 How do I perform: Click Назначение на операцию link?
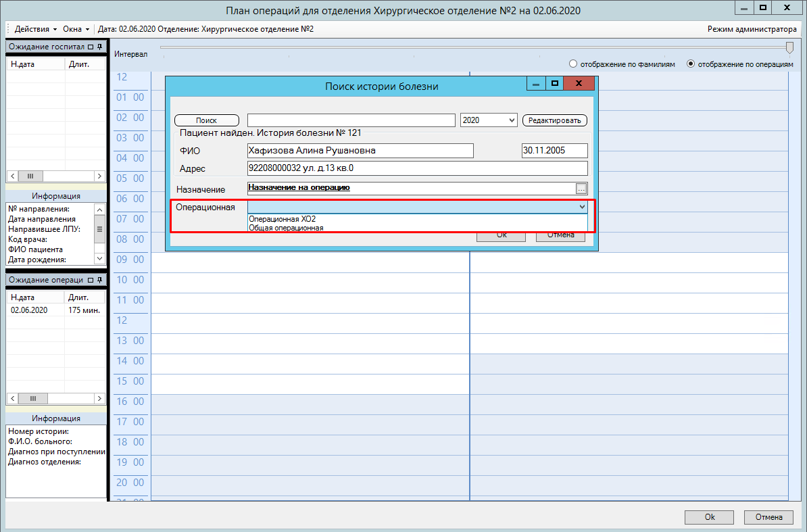299,187
